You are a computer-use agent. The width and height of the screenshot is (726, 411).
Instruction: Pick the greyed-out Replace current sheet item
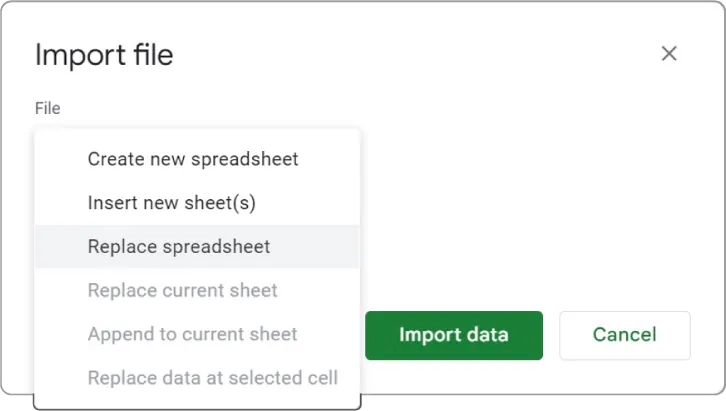click(183, 291)
